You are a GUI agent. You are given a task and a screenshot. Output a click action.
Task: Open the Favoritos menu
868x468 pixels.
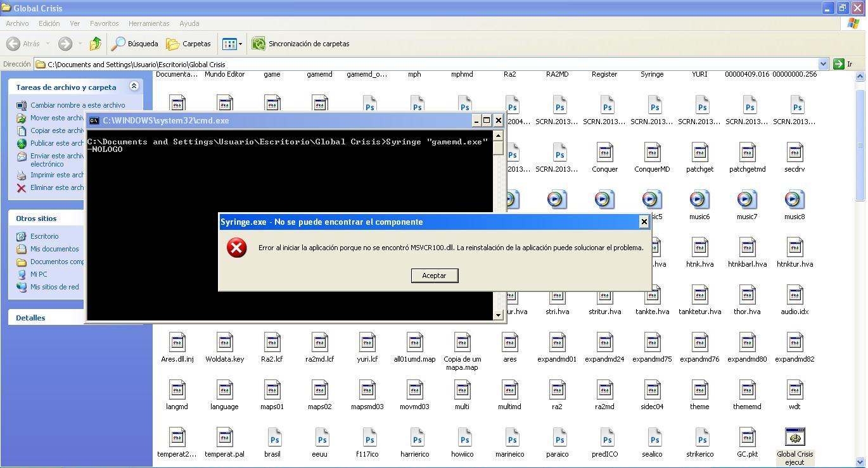click(x=104, y=23)
